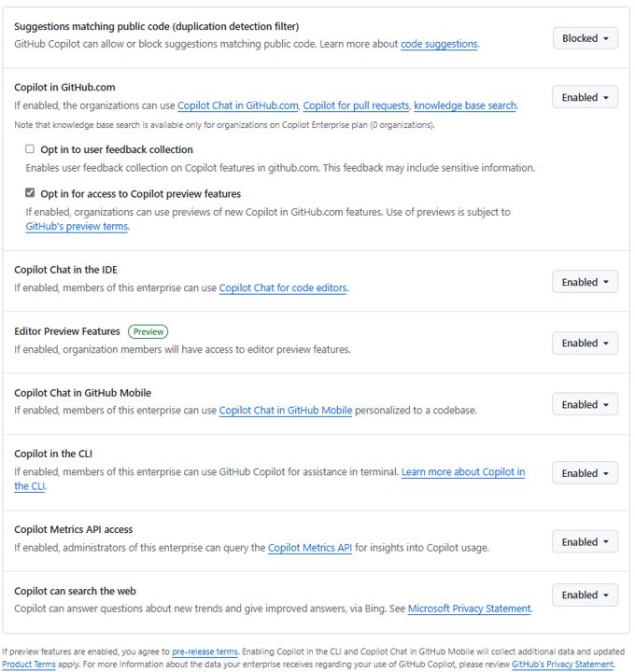Click the Copilot Chat for code editors link
The width and height of the screenshot is (635, 672).
(283, 288)
